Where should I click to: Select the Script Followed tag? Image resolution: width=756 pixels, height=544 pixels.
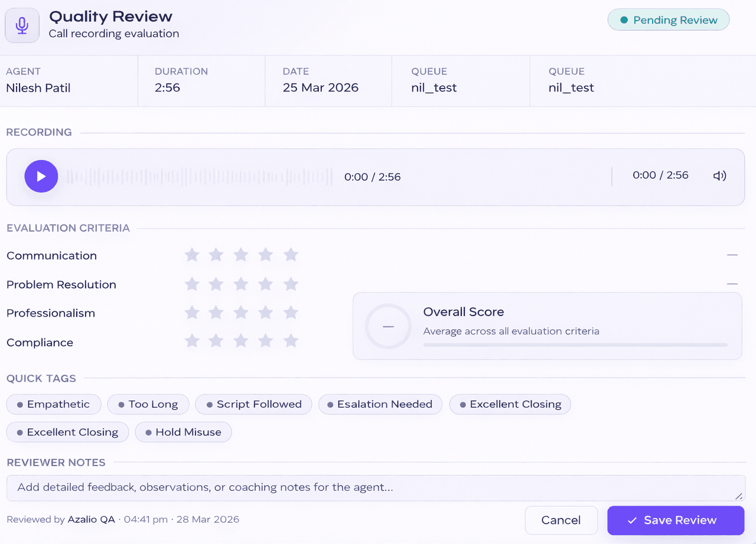(x=253, y=404)
